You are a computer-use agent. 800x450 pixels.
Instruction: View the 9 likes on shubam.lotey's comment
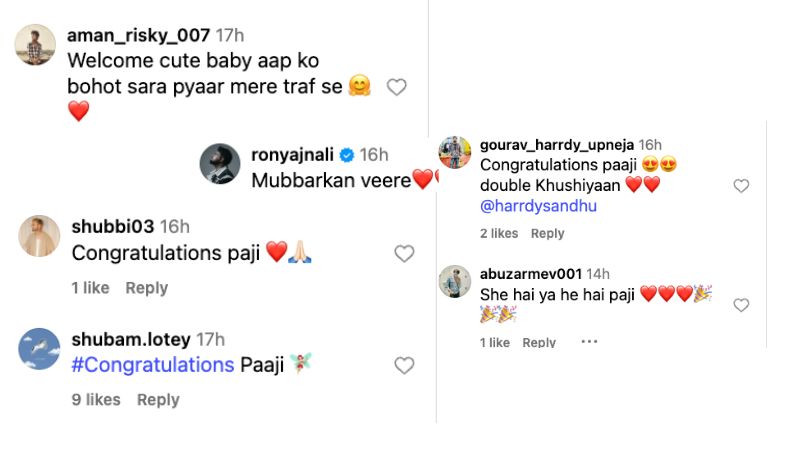96,400
